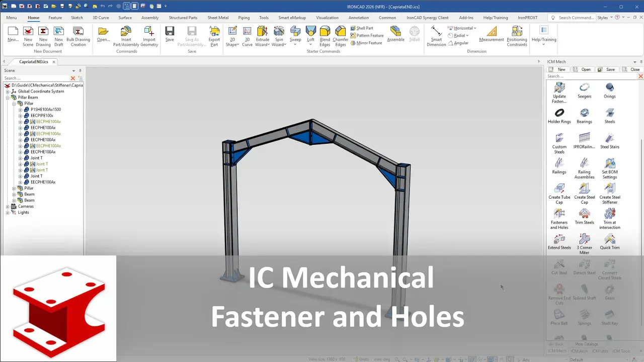Switch to the Structured Parts tab
644x362 pixels.
(183, 18)
